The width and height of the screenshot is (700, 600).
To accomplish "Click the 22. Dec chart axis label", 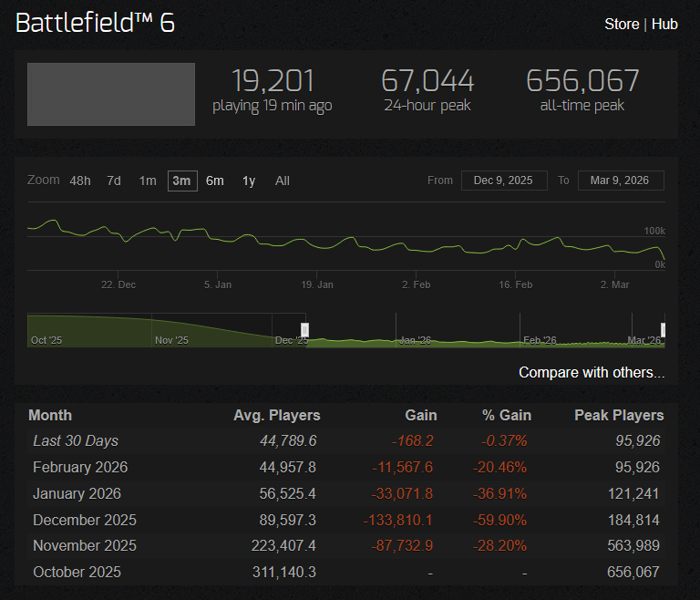I will (x=118, y=284).
